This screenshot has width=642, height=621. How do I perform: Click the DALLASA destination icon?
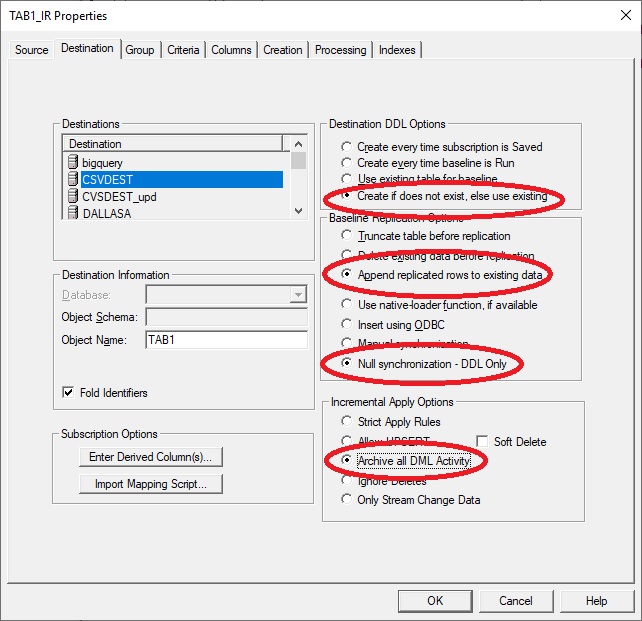(72, 212)
